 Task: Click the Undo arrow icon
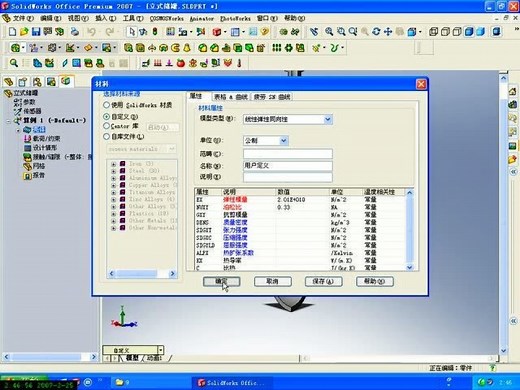click(91, 32)
